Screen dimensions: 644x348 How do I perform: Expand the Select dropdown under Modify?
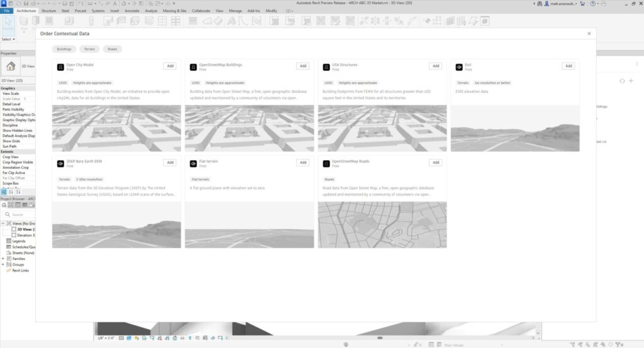pos(8,40)
